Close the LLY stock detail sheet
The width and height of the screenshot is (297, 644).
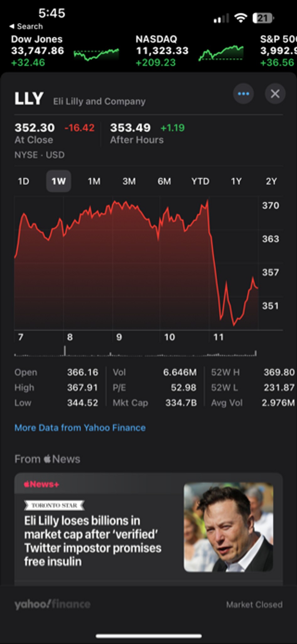275,94
